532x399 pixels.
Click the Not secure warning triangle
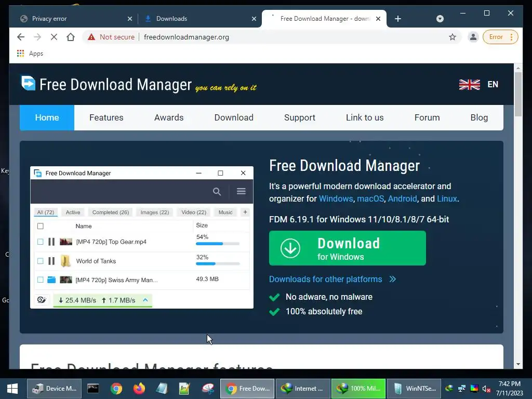pyautogui.click(x=91, y=37)
